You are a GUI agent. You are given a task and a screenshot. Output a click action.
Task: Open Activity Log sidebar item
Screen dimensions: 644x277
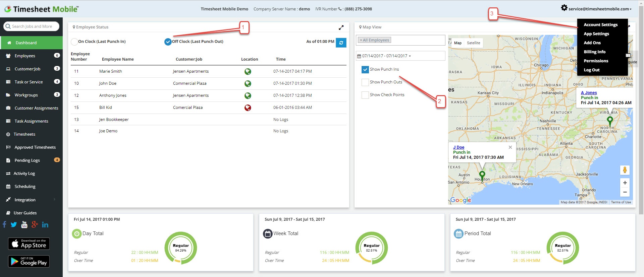(31, 173)
